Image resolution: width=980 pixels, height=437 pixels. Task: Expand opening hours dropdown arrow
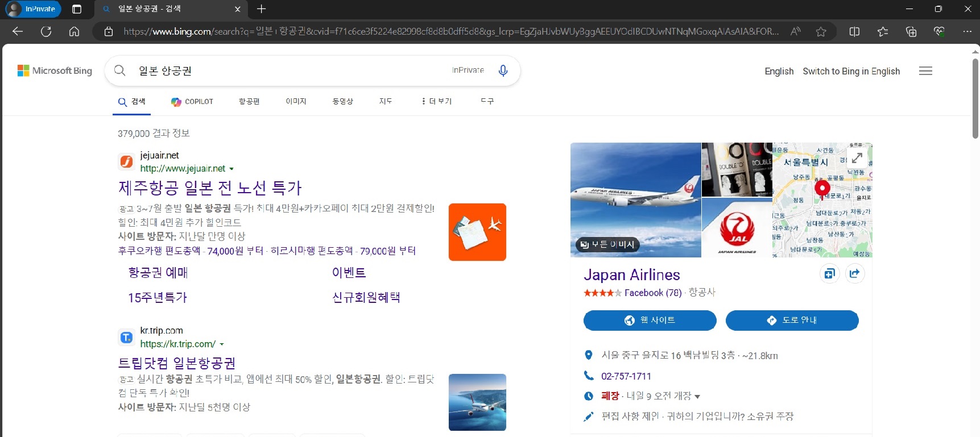tap(697, 397)
